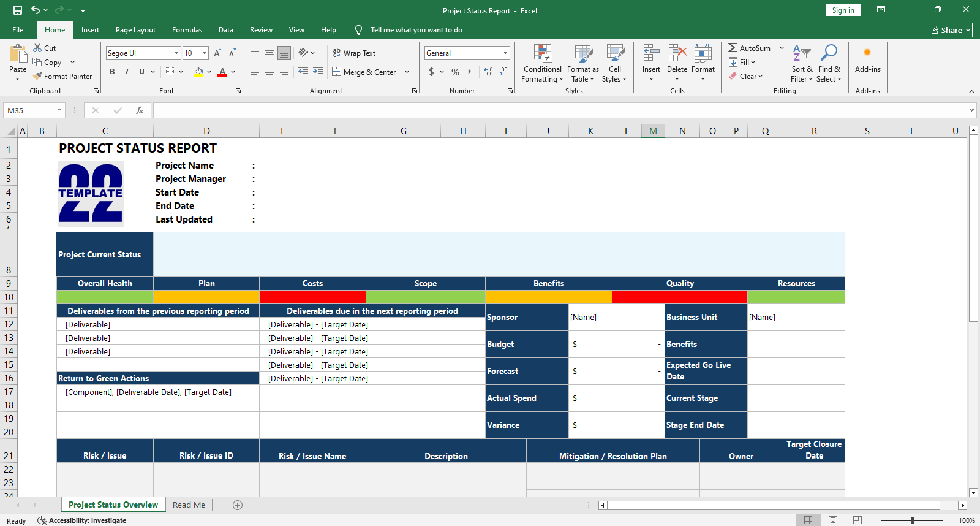Open the font name dropdown Segoe UI

click(x=176, y=53)
